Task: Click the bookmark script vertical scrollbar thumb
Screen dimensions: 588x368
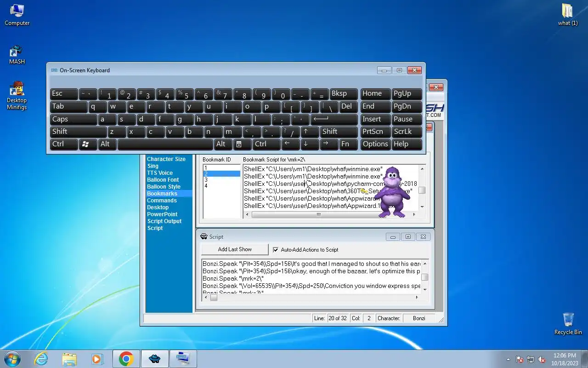Action: 422,190
